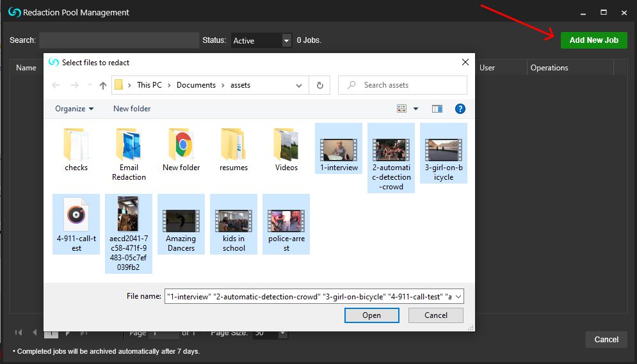Screen dimensions: 637x364
Task: Select the 1-interview video file
Action: (339, 148)
